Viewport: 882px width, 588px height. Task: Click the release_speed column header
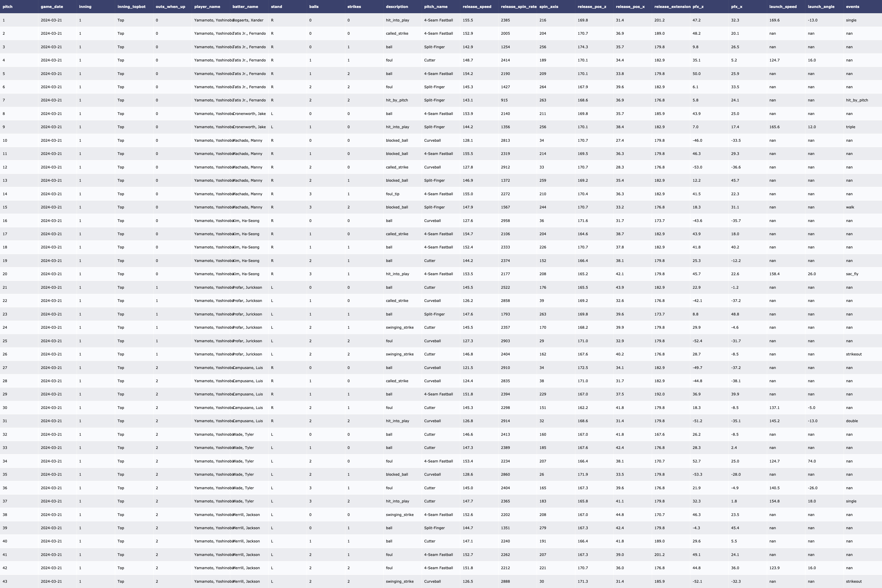tap(477, 7)
